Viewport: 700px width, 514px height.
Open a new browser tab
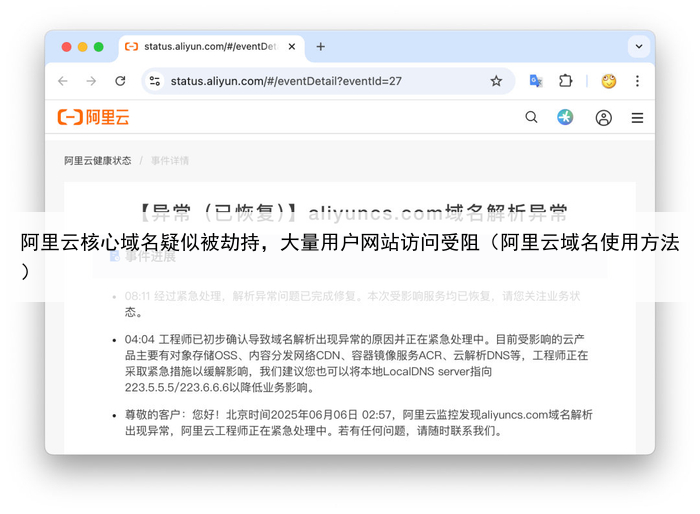(x=320, y=46)
